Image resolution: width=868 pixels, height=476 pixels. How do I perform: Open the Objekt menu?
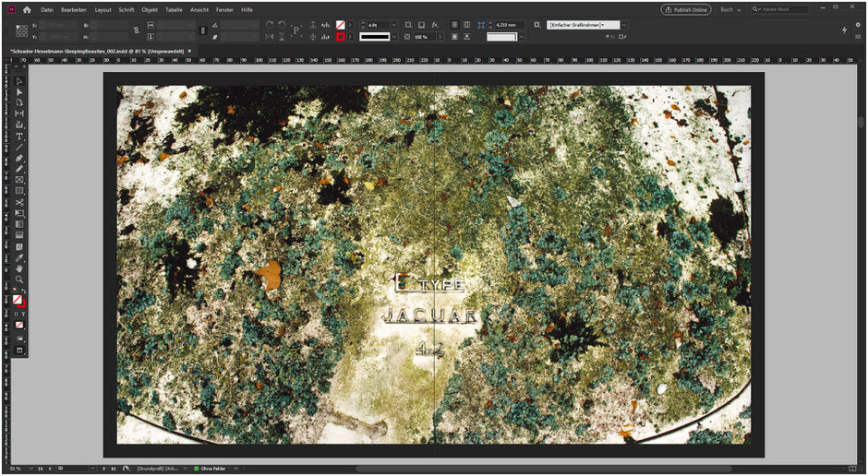pyautogui.click(x=150, y=10)
